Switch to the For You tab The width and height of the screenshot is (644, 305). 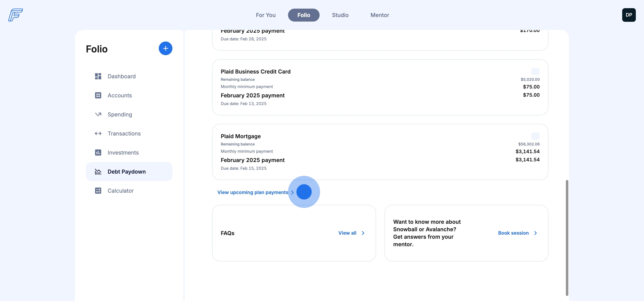[266, 15]
